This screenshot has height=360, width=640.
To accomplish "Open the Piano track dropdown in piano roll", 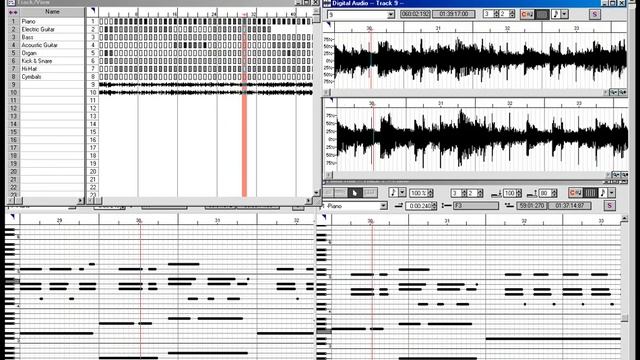I will point(383,206).
